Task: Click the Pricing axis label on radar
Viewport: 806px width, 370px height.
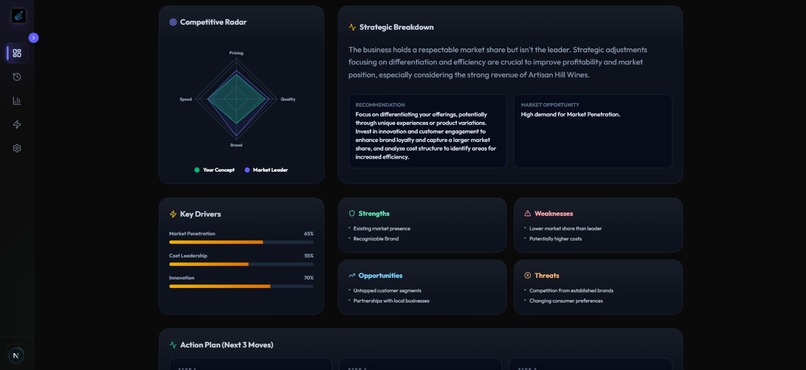Action: 236,53
